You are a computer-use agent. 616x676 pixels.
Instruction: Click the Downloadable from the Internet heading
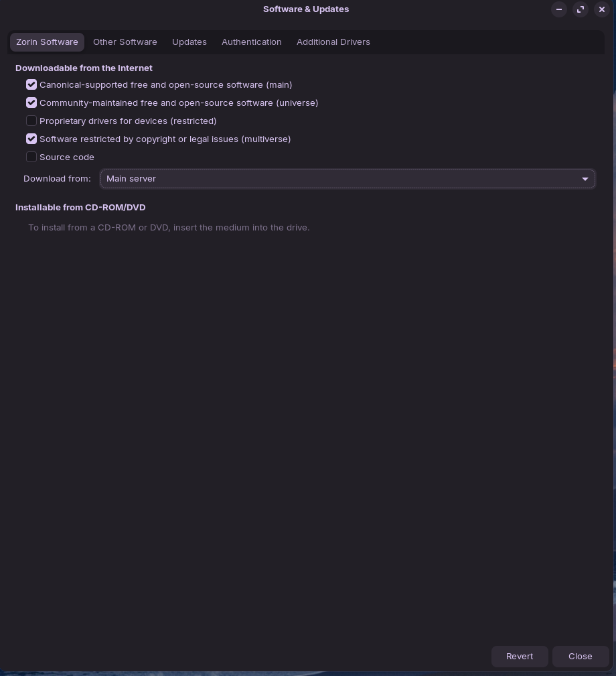84,68
